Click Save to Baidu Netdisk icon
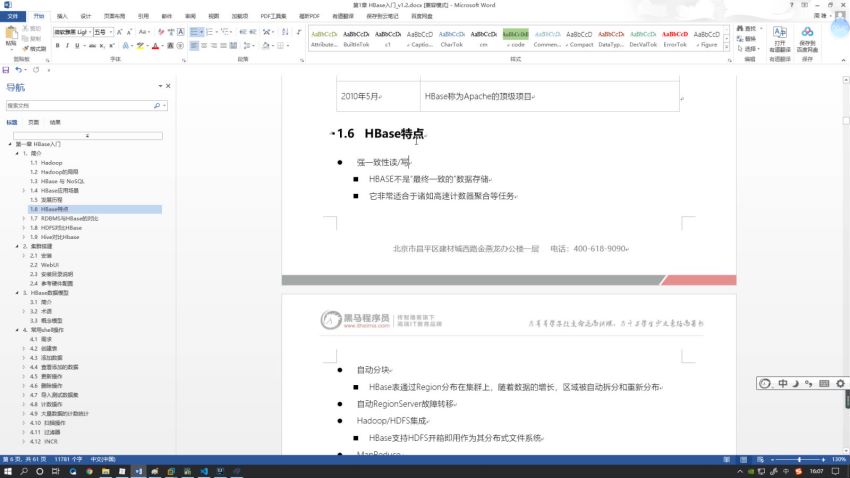This screenshot has width=850, height=478. (x=807, y=38)
